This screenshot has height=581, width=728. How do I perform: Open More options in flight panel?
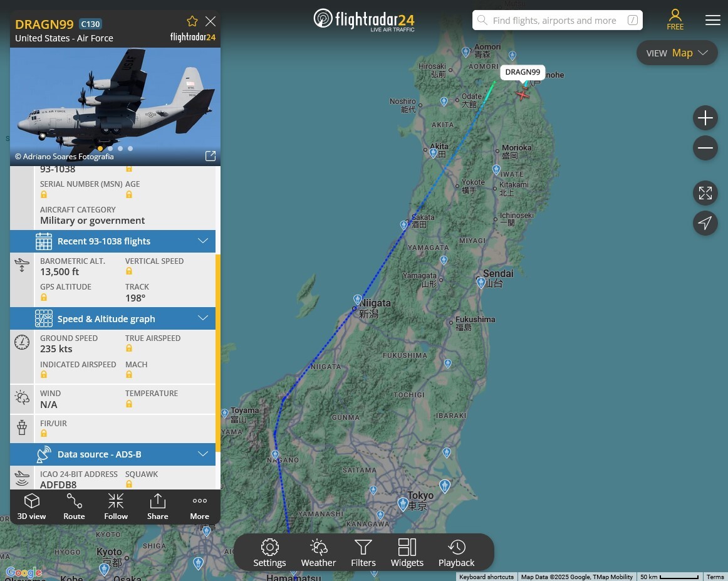tap(199, 506)
